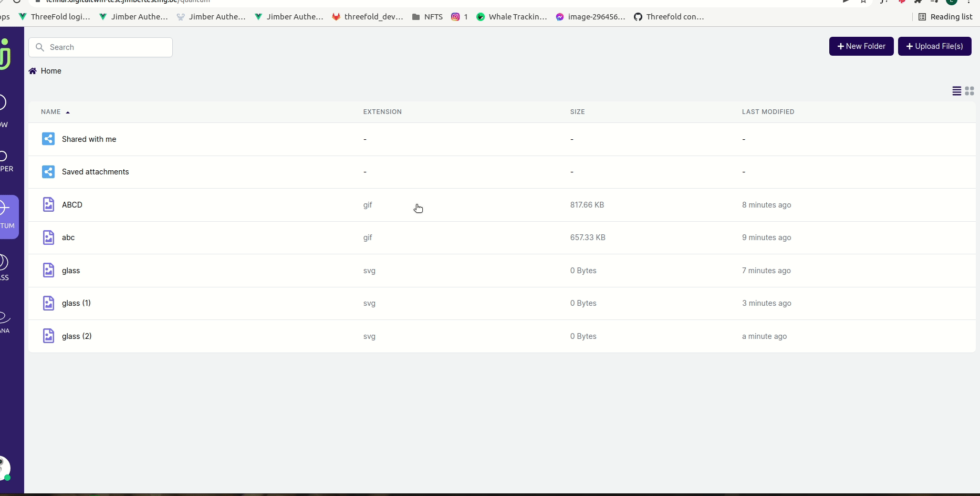Open the browser profile avatar menu
Viewport: 980px width, 496px height.
tap(951, 2)
